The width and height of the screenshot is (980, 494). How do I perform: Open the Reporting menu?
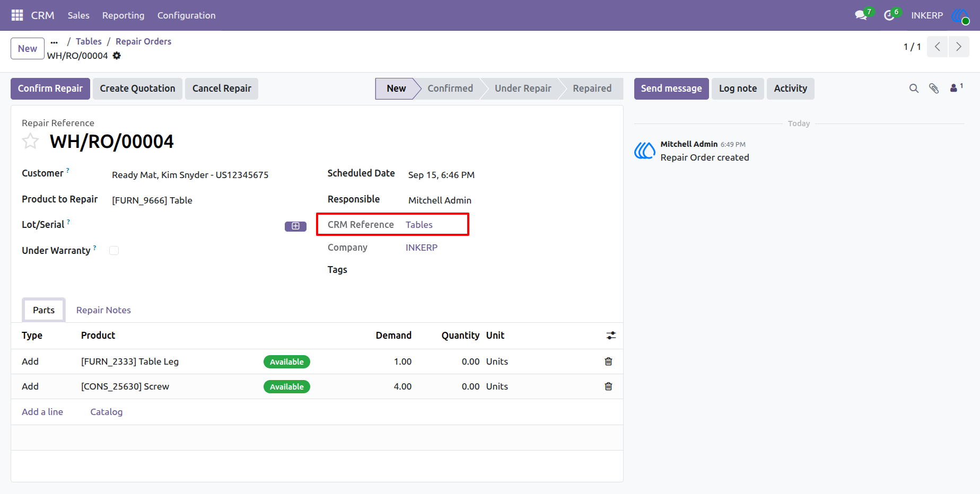point(123,15)
